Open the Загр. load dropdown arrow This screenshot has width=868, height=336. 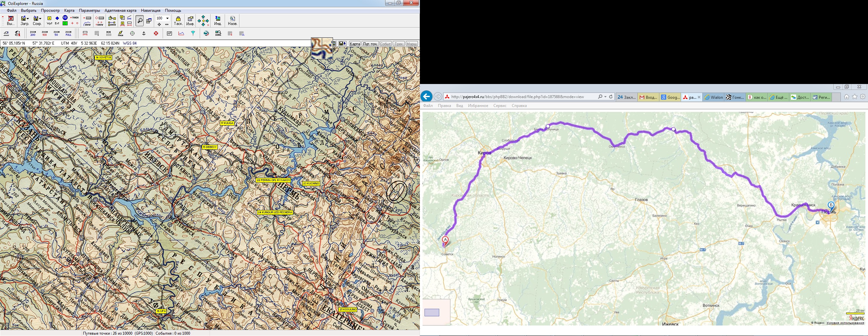28,18
